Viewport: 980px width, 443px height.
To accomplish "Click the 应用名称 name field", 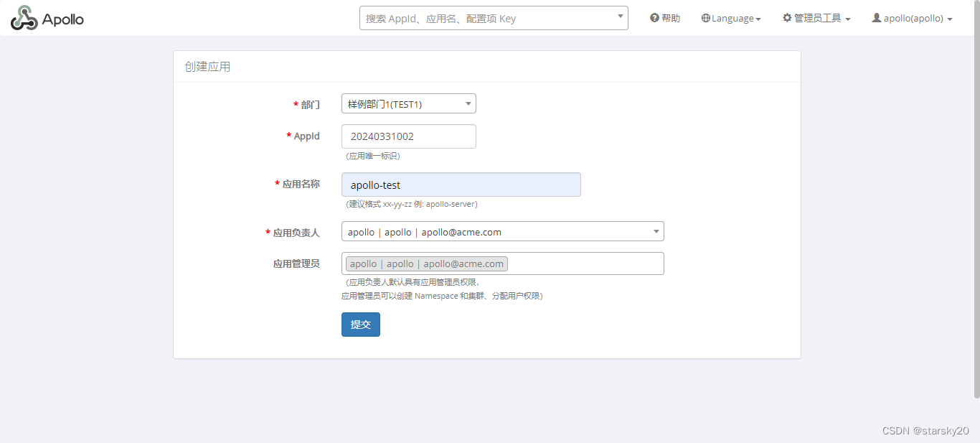I will click(461, 185).
